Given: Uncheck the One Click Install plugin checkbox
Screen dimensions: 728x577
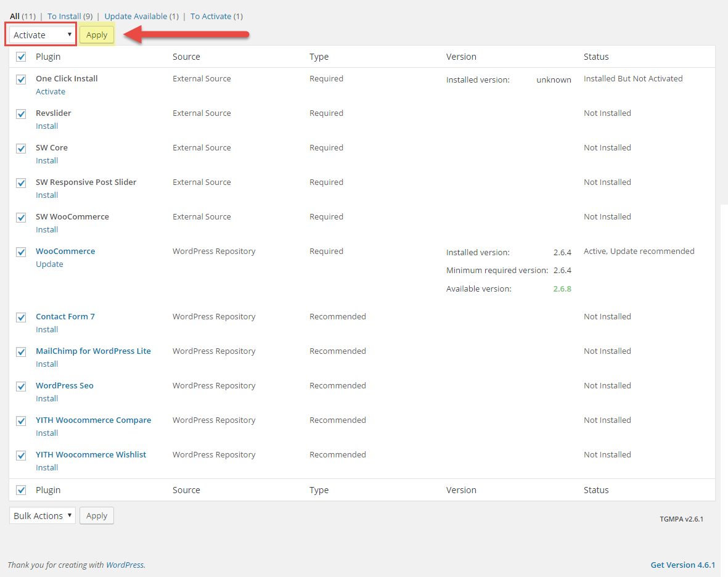Looking at the screenshot, I should (21, 80).
